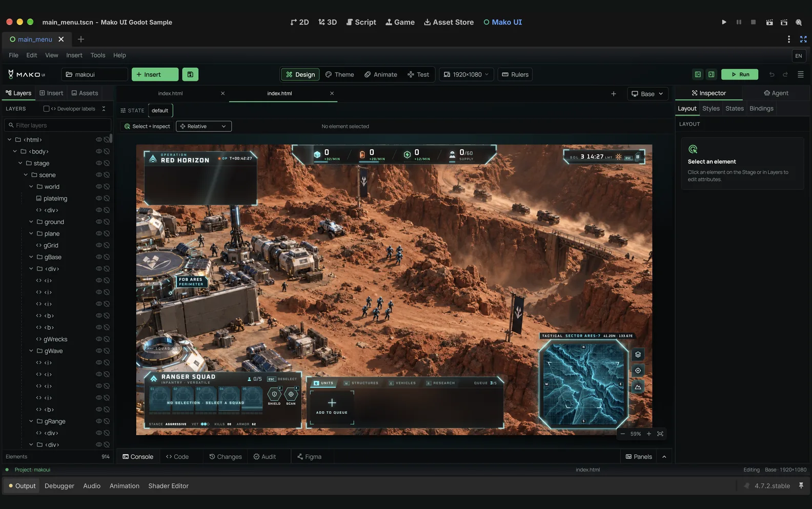Click the green Insert button
Image resolution: width=812 pixels, height=509 pixels.
click(x=155, y=74)
